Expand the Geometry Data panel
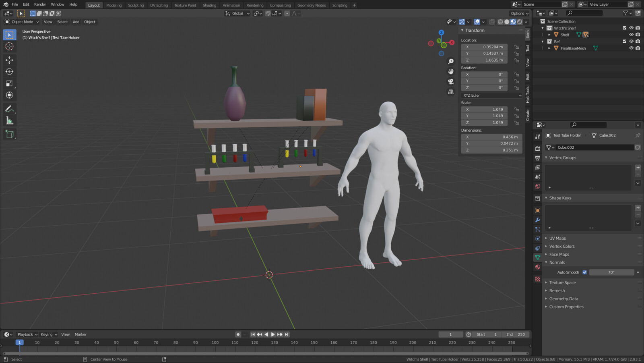 (x=563, y=299)
